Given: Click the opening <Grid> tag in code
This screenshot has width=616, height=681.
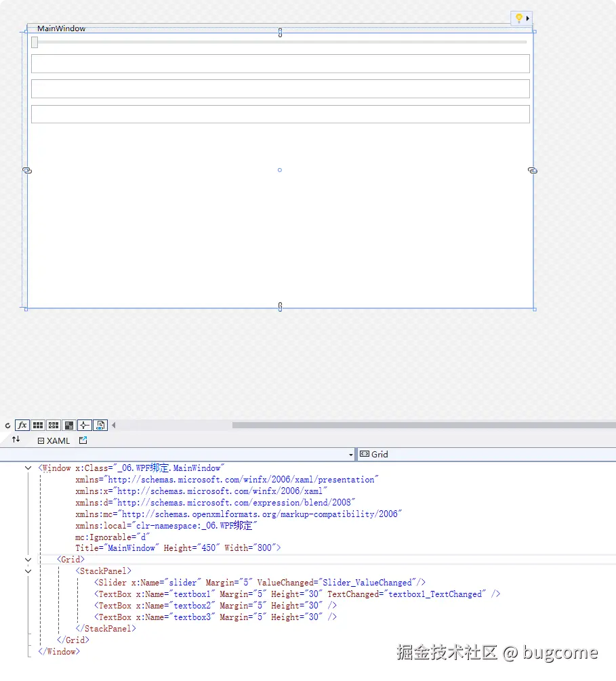Looking at the screenshot, I should [x=70, y=560].
